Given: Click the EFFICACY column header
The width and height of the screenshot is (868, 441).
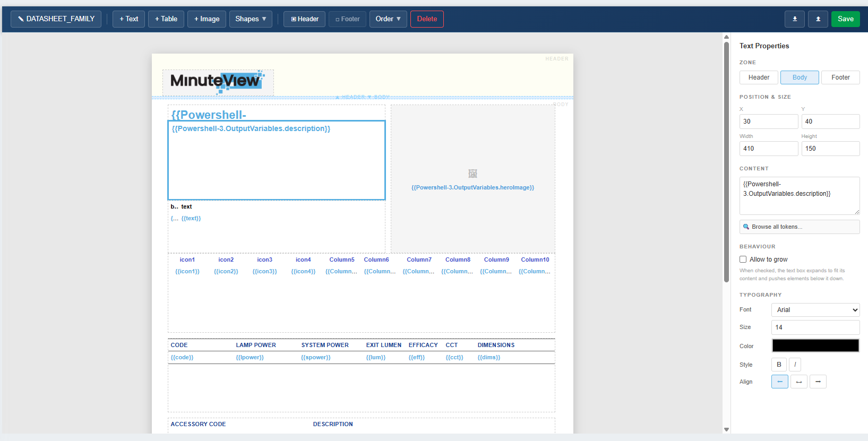Looking at the screenshot, I should pyautogui.click(x=423, y=345).
